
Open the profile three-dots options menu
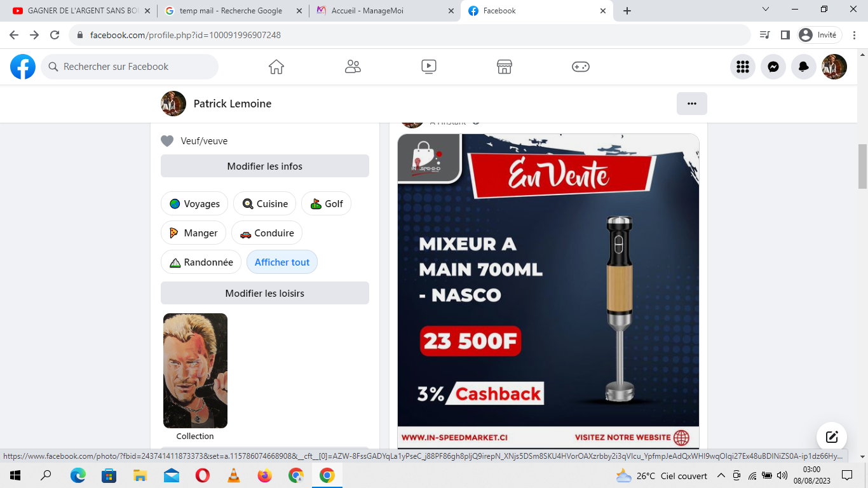click(692, 104)
